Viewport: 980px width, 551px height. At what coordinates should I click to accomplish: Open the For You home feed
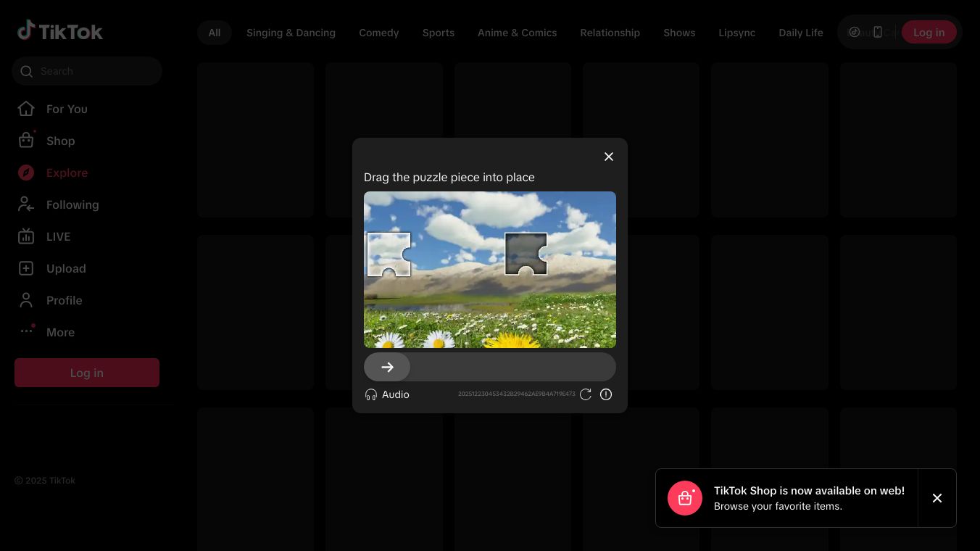(66, 109)
